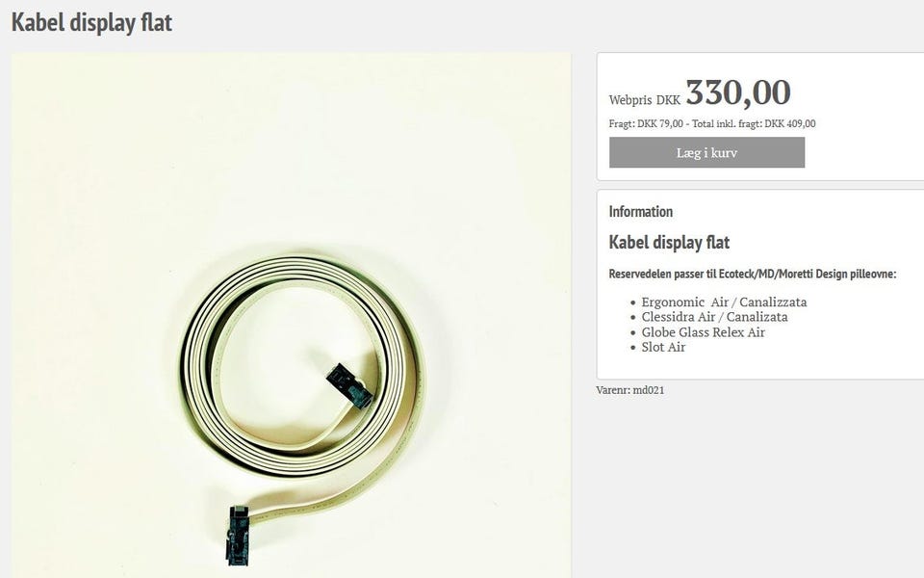Click the bullet before Ergonomic Air
The height and width of the screenshot is (578, 924).
(x=633, y=302)
